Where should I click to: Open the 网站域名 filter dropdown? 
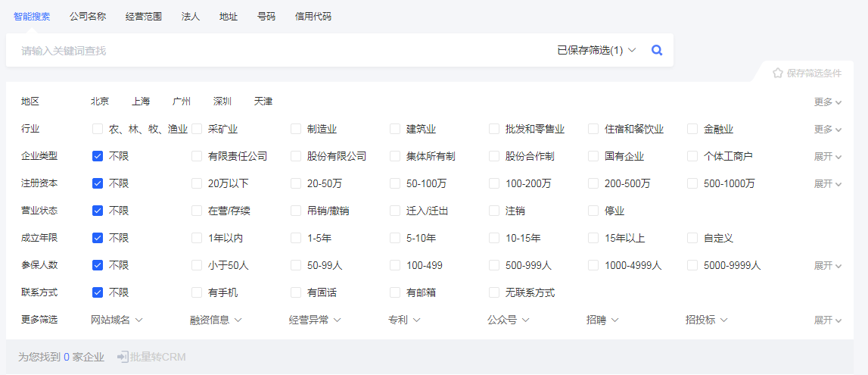[117, 320]
